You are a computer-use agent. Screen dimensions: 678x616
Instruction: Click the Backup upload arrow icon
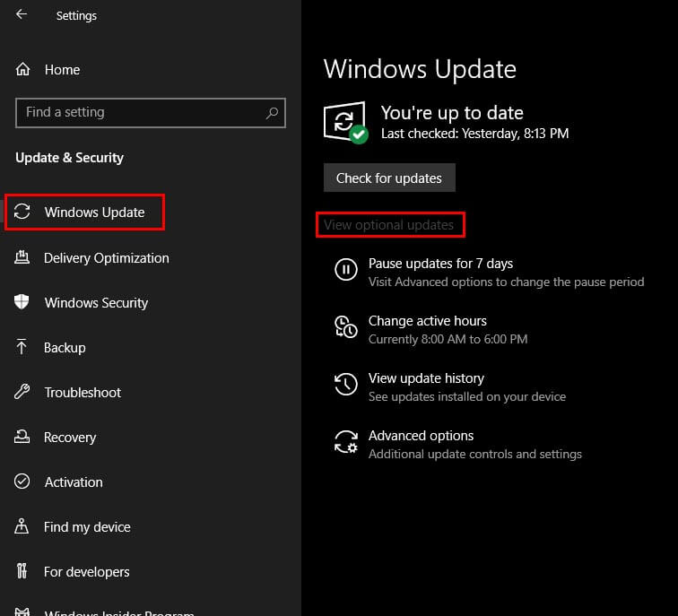coord(22,347)
